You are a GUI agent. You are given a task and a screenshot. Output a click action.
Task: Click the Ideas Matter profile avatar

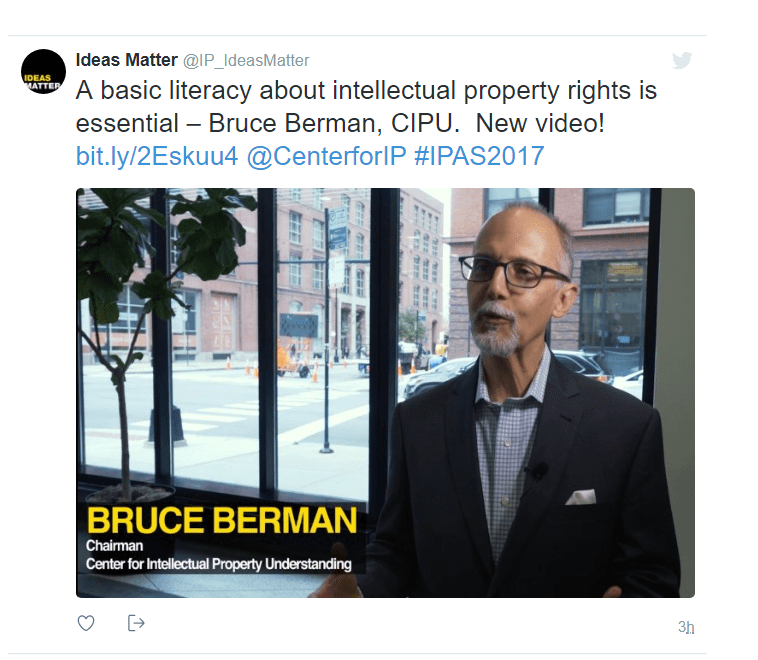click(x=44, y=72)
